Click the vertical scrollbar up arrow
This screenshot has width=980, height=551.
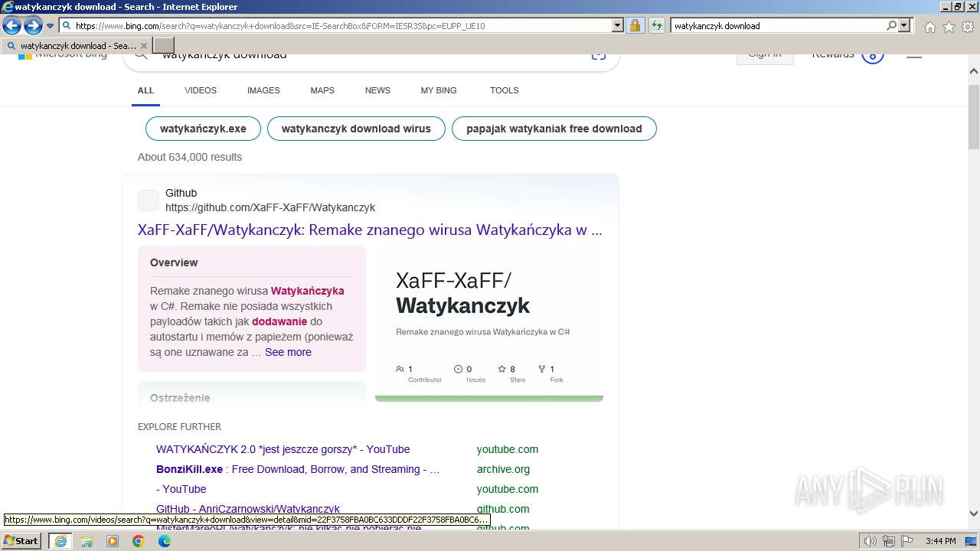point(974,70)
